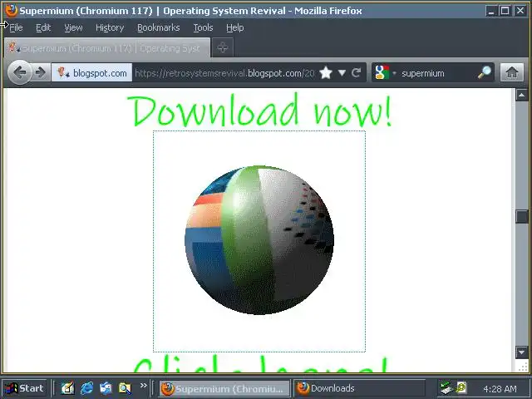Open the Start menu
Image resolution: width=532 pixels, height=399 pixels.
pos(24,388)
